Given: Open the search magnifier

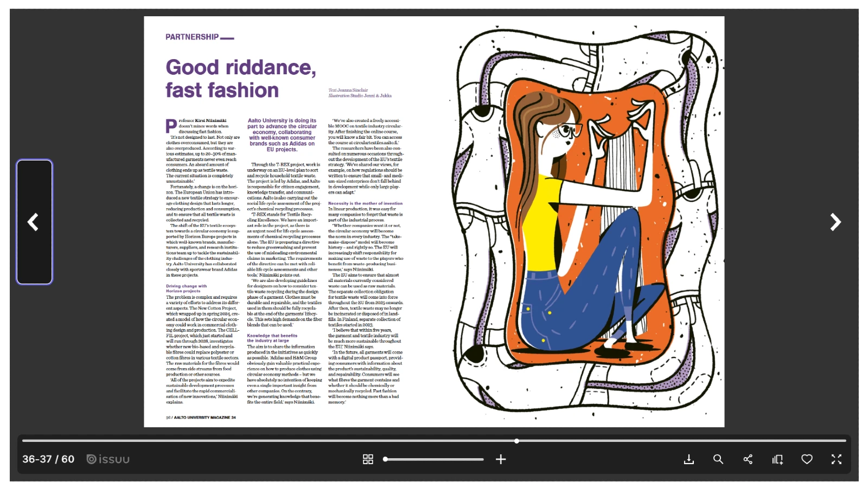Looking at the screenshot, I should coord(718,459).
